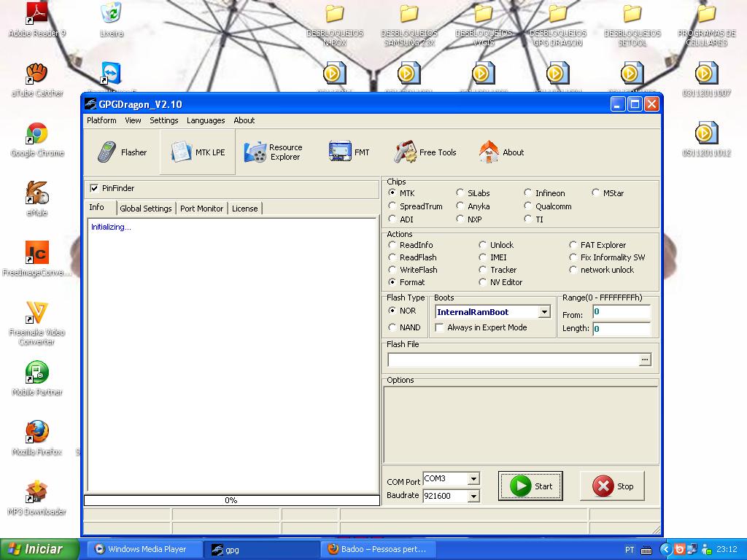
Task: Switch to the Global Settings tab
Action: point(146,209)
